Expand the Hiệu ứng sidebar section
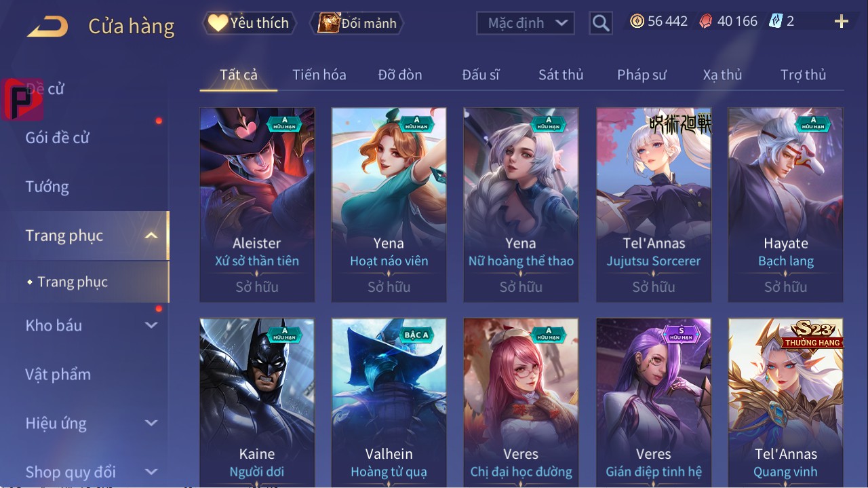The image size is (868, 488). click(151, 423)
